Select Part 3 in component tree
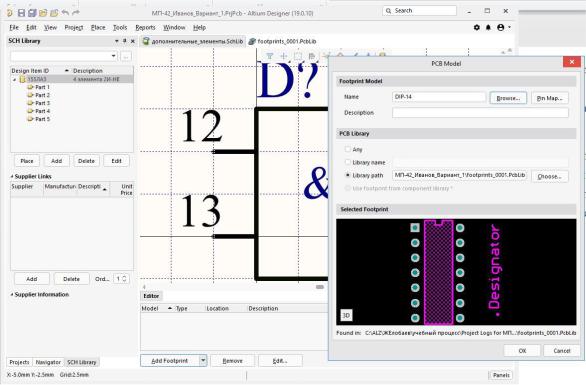 pyautogui.click(x=42, y=103)
